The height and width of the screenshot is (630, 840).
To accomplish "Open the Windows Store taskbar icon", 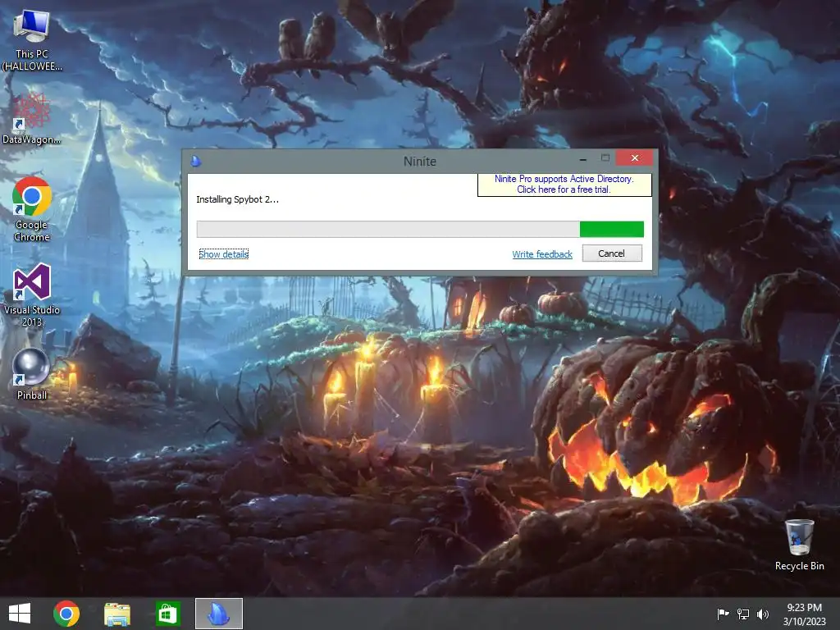I will 167,614.
